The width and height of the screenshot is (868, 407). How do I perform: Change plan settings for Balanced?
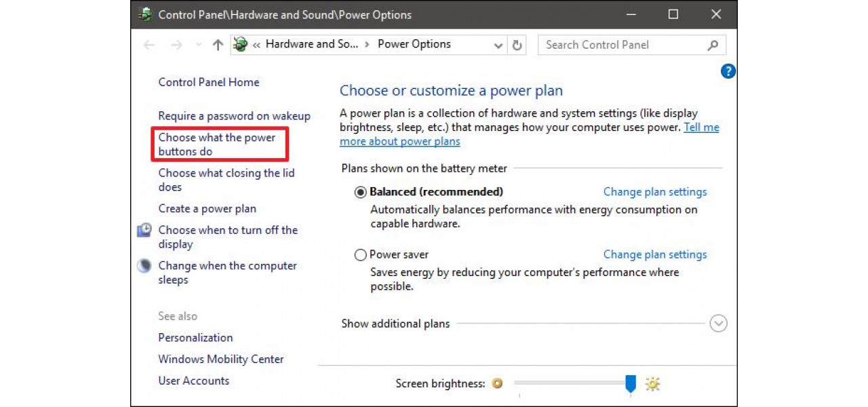655,192
